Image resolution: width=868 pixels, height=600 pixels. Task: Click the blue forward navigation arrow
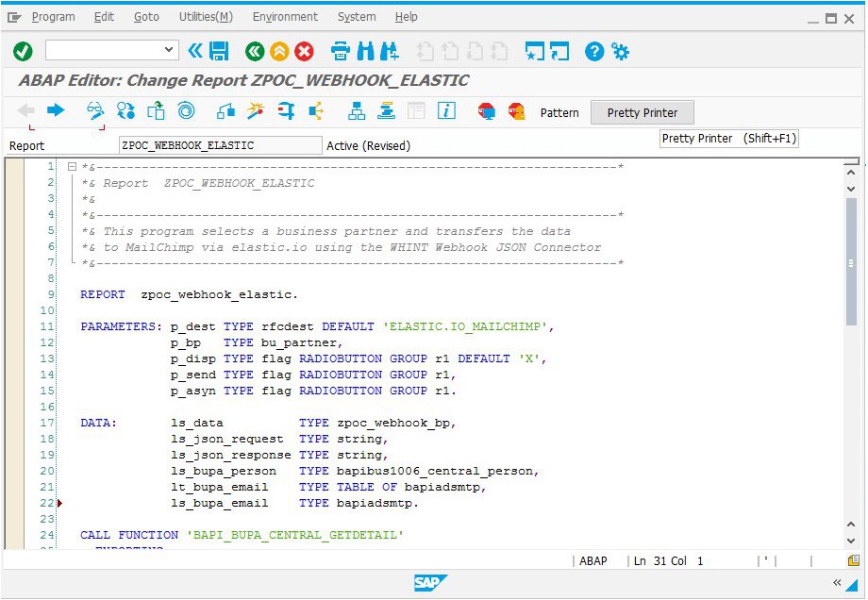(x=56, y=110)
